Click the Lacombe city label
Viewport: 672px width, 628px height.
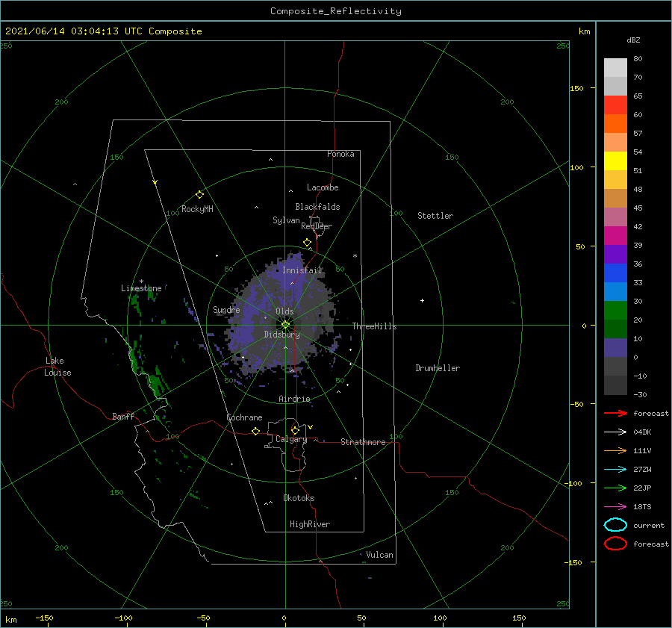[x=323, y=187]
